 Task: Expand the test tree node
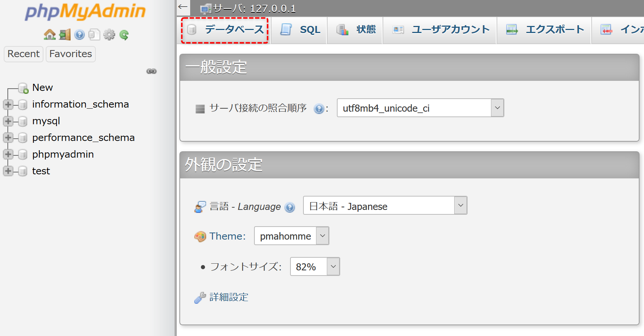tap(8, 171)
